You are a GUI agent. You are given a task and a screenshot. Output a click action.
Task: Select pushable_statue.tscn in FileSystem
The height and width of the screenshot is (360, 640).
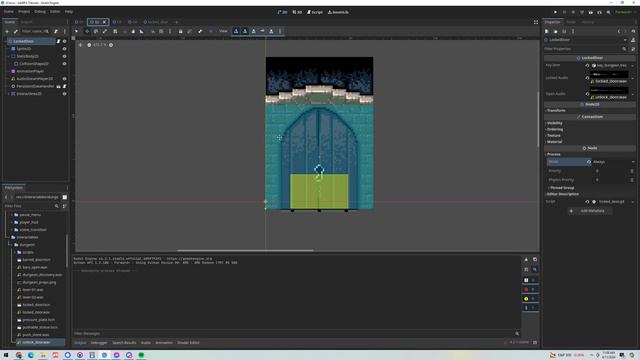pos(40,327)
